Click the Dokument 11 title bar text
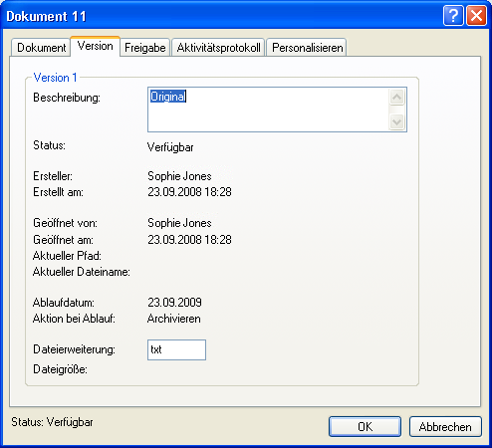The height and width of the screenshot is (448, 492). point(46,16)
